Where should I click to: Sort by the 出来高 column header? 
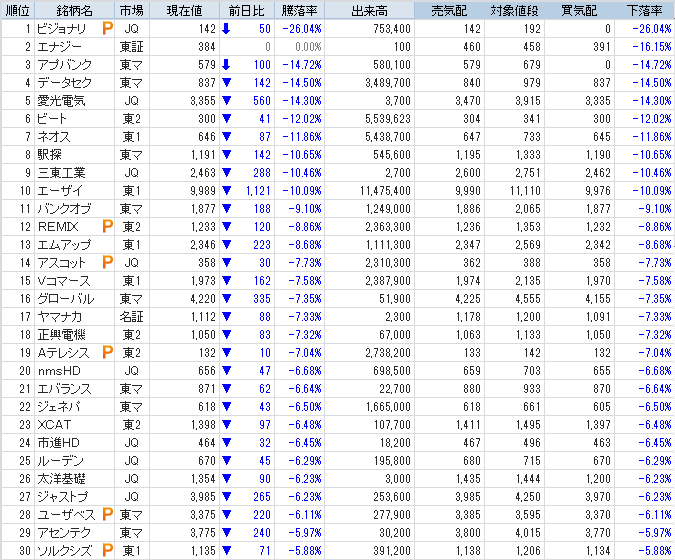click(x=369, y=10)
